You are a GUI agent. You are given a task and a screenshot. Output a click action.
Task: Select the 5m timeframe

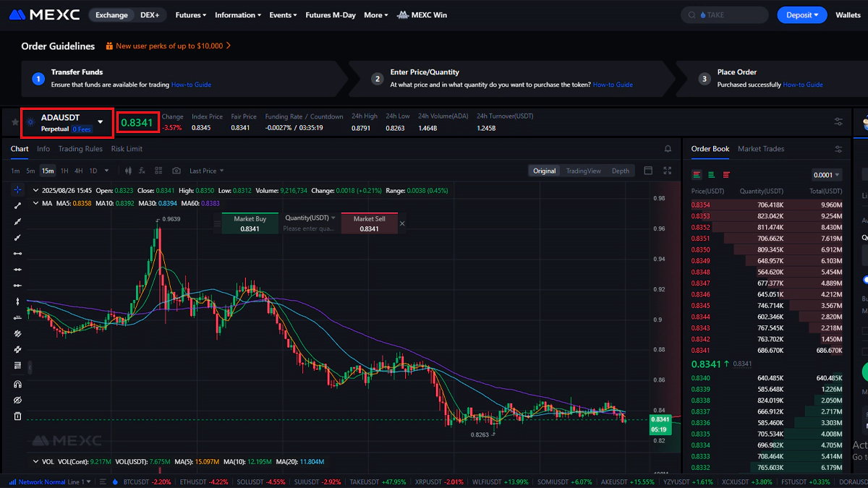(x=30, y=171)
